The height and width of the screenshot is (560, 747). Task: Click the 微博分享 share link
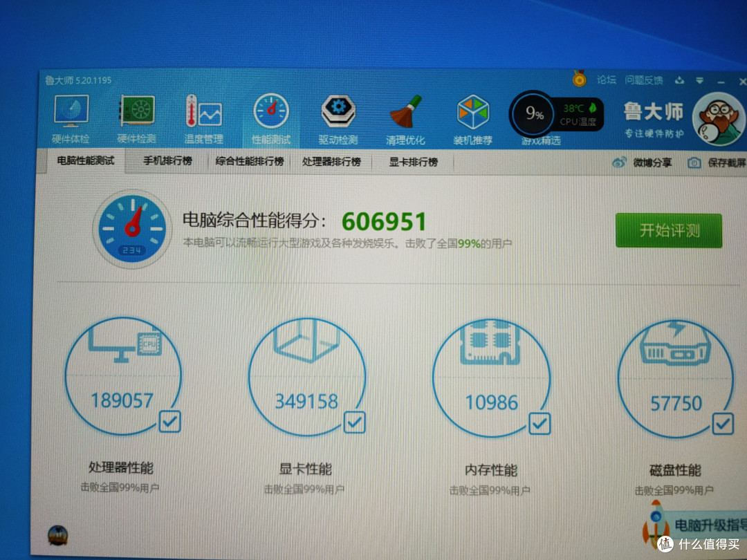pos(652,163)
